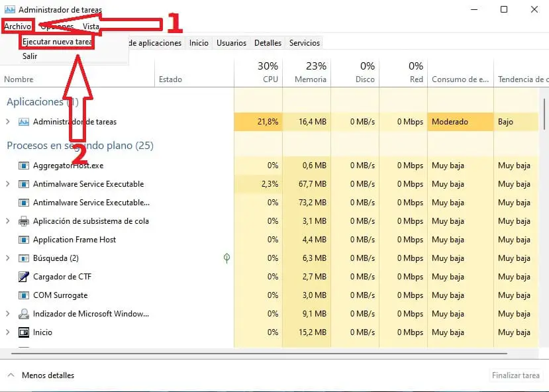This screenshot has width=549, height=392.
Task: Sort processes by the CPU column
Action: 258,72
